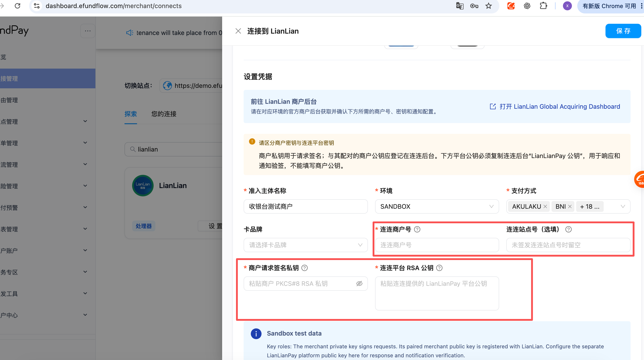Click the LianLian site number input
The width and height of the screenshot is (644, 360).
pos(568,245)
